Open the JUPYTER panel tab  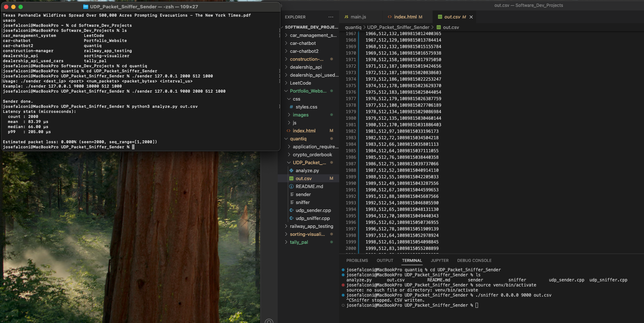pos(439,260)
